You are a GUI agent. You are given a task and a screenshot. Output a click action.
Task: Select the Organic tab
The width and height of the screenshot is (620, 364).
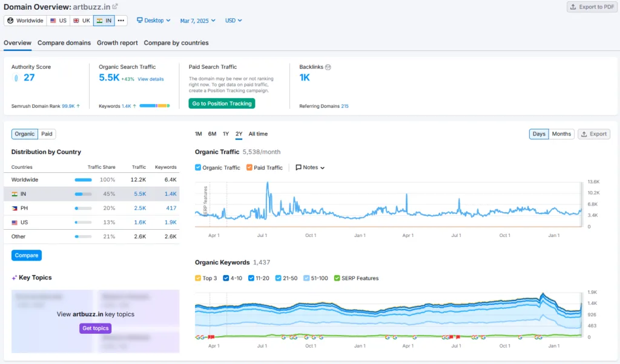coord(24,134)
